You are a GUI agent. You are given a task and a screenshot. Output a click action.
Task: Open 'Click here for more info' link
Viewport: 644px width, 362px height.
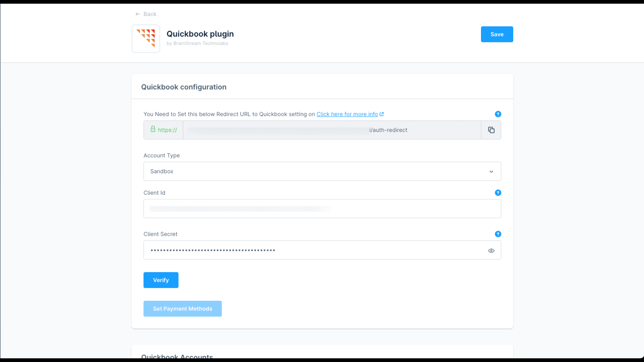pos(347,114)
